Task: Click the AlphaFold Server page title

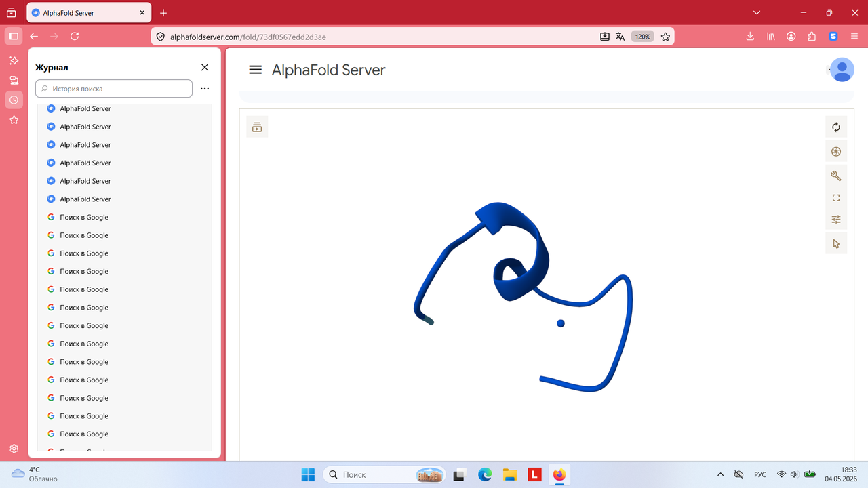Action: 329,70
